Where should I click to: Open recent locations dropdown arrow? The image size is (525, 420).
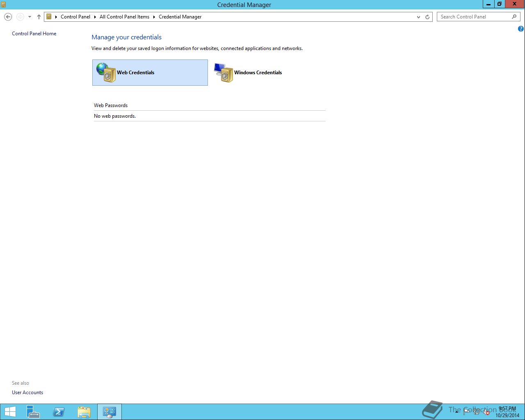[30, 17]
